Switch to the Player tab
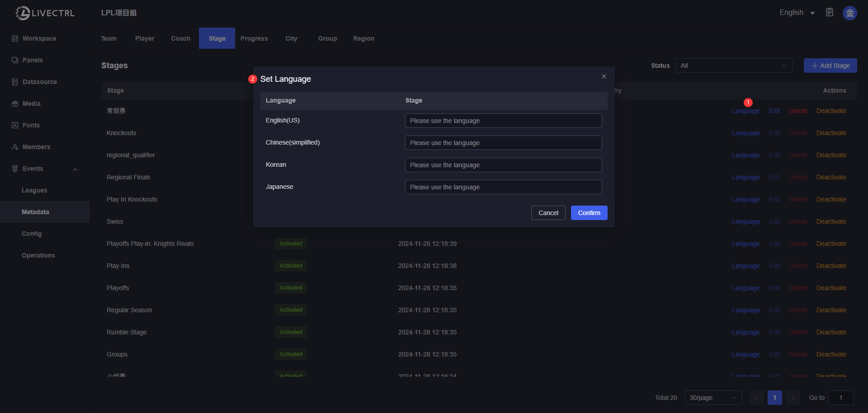The image size is (868, 413). point(145,39)
